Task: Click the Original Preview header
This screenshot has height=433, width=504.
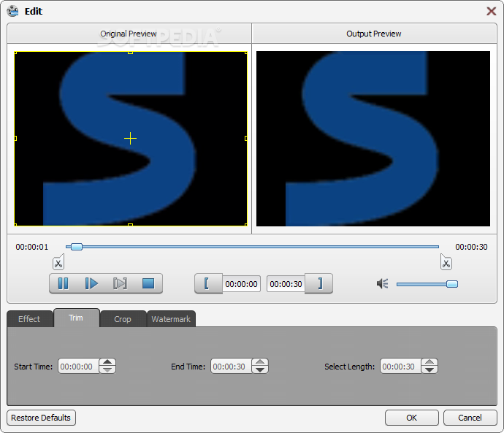Action: click(129, 34)
